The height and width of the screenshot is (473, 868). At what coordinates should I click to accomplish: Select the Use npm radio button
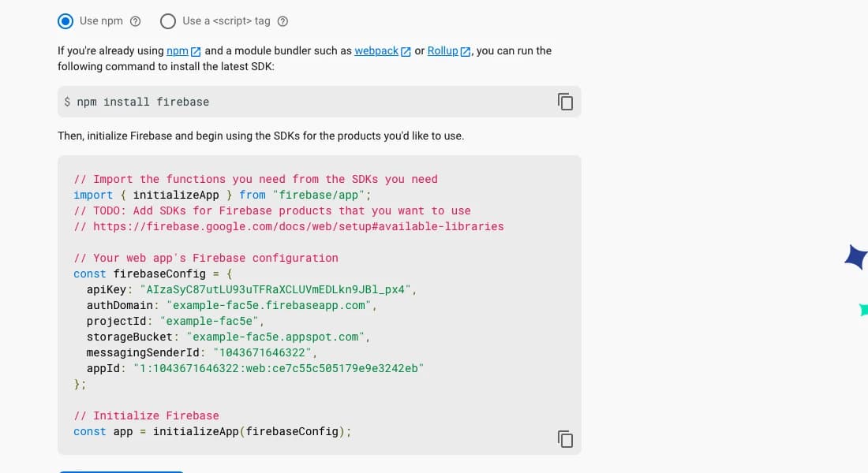click(65, 21)
